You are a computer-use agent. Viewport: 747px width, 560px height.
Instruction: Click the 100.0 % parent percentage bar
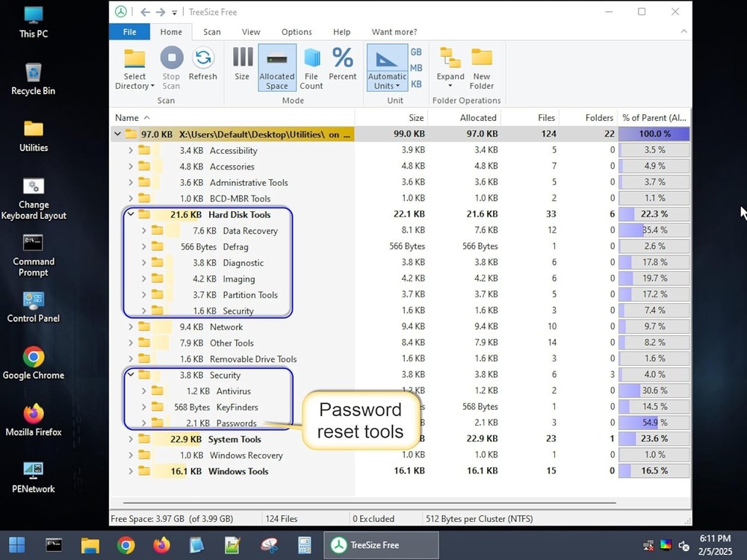click(x=654, y=134)
